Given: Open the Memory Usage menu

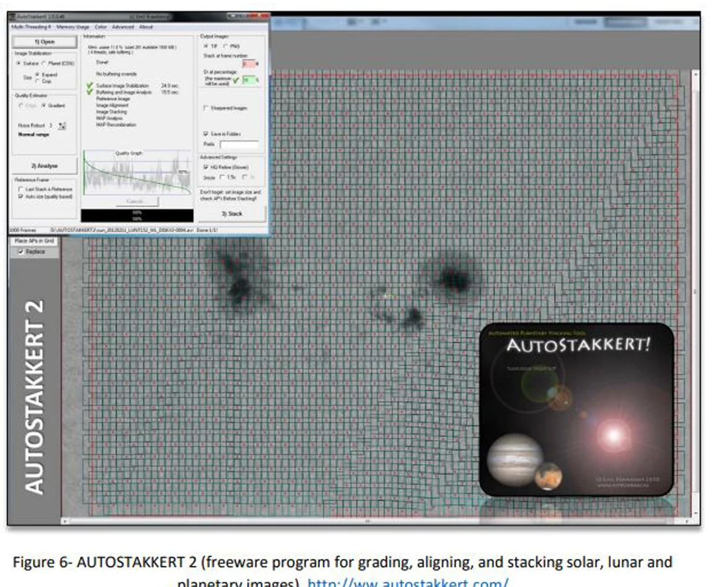Looking at the screenshot, I should point(72,27).
